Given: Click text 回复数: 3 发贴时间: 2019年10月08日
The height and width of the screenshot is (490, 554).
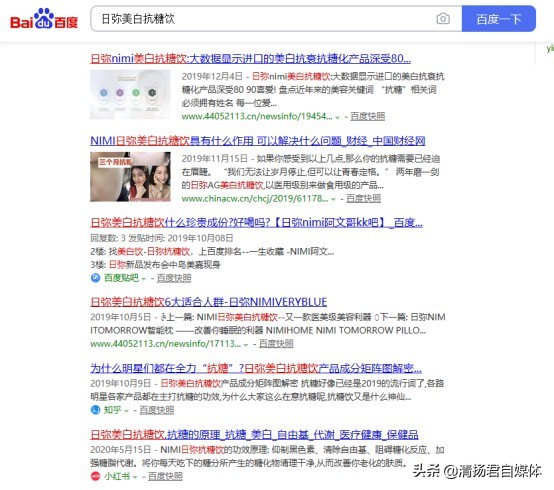Looking at the screenshot, I should coord(162,238).
